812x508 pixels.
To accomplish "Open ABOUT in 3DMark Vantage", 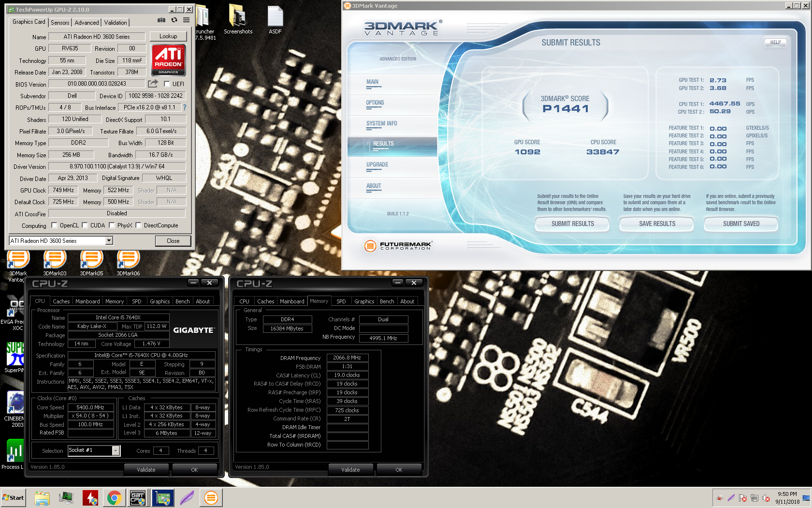I will click(x=374, y=186).
